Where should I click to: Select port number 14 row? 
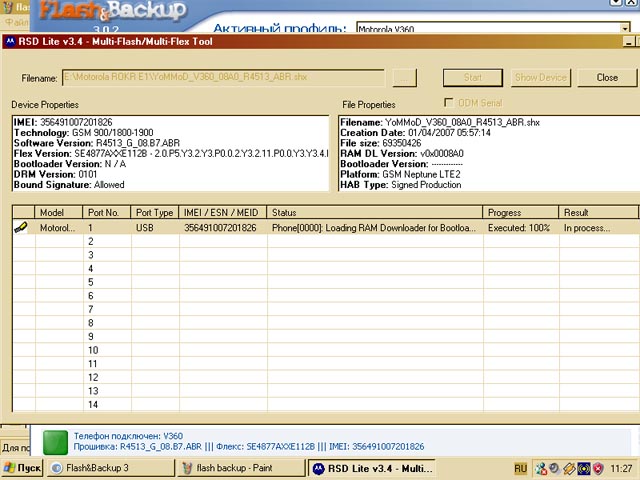(325, 404)
